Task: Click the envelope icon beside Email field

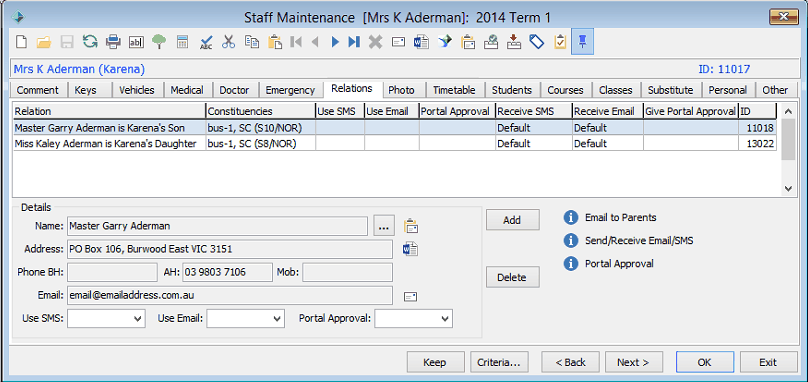Action: (410, 296)
